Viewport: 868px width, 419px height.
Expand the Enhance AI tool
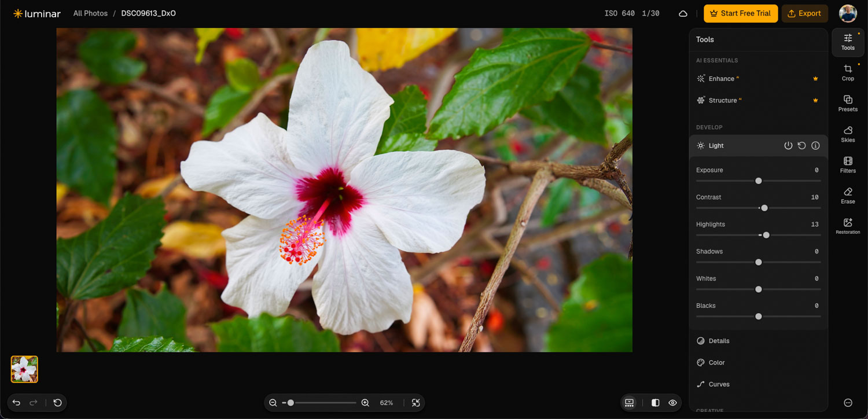(758, 79)
